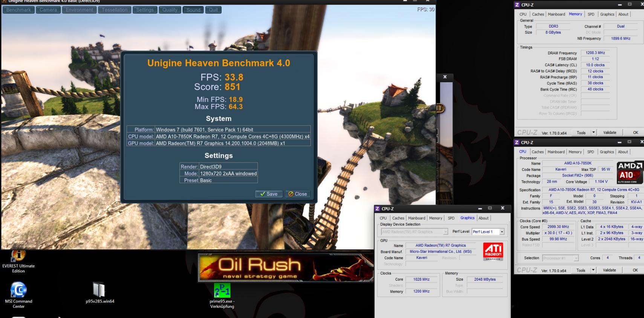Click Validate in CPU tab window
644x318 pixels.
coord(609,270)
